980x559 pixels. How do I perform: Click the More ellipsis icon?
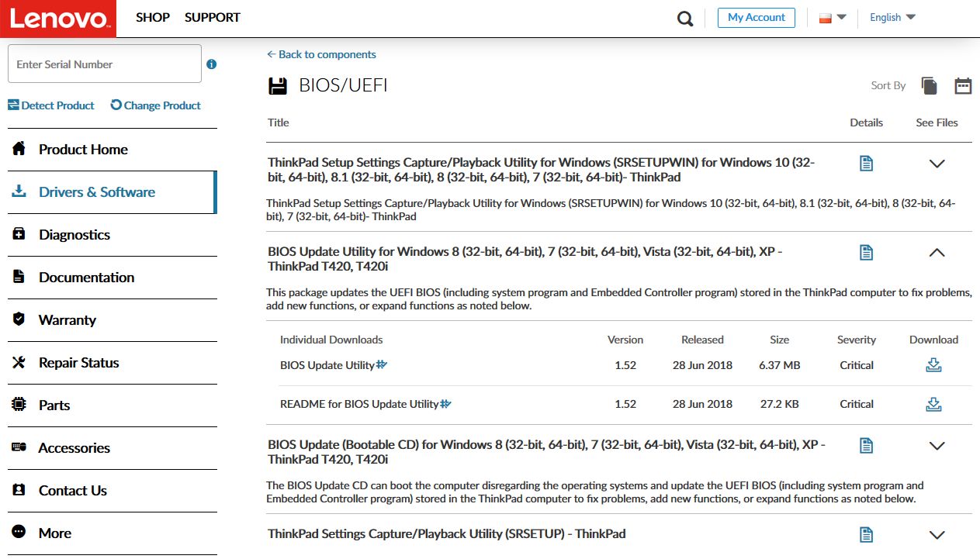pos(19,533)
